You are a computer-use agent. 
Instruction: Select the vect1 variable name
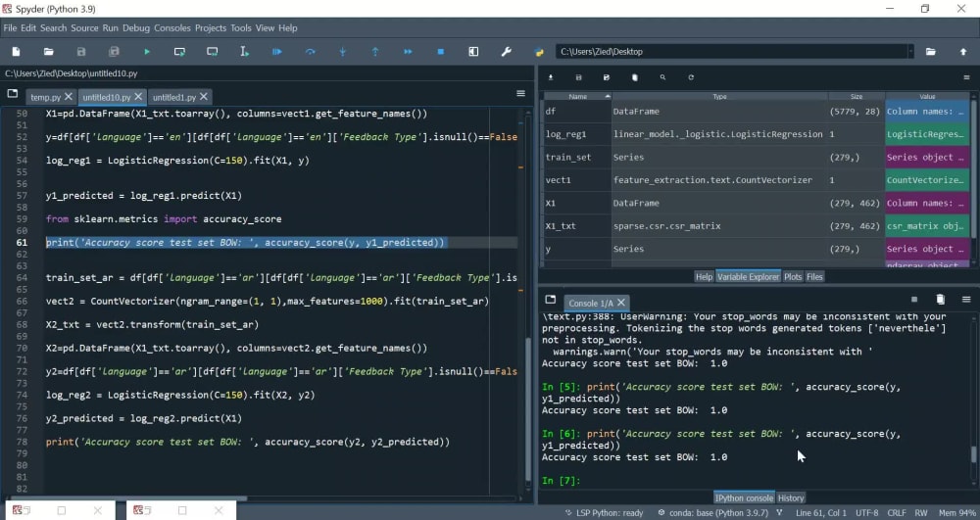pos(559,180)
